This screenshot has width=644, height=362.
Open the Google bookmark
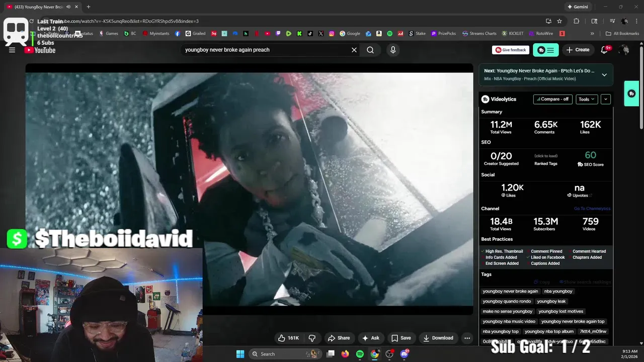tap(350, 34)
